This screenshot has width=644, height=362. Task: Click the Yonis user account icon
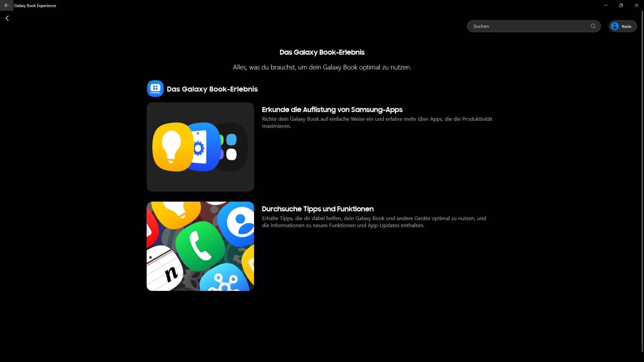615,25
